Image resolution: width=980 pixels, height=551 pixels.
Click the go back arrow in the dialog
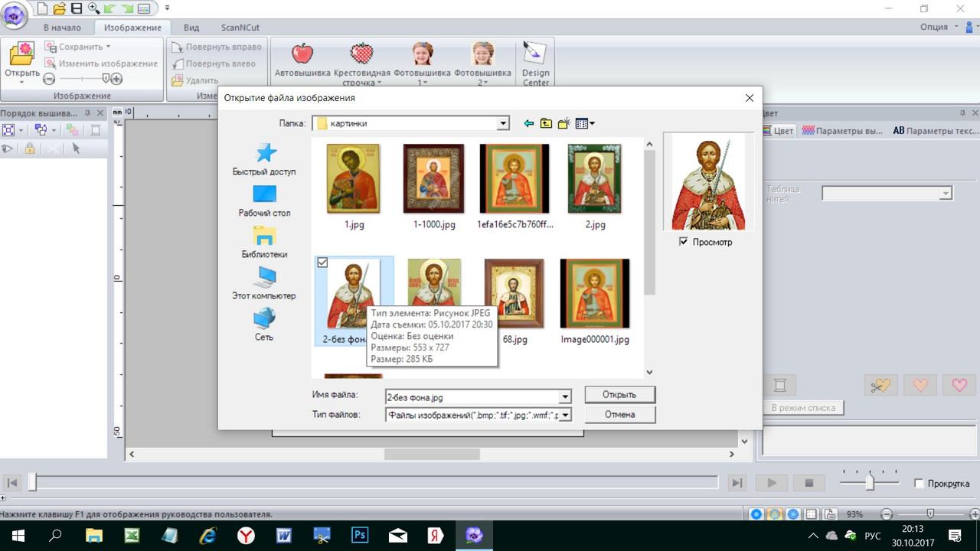coord(528,123)
